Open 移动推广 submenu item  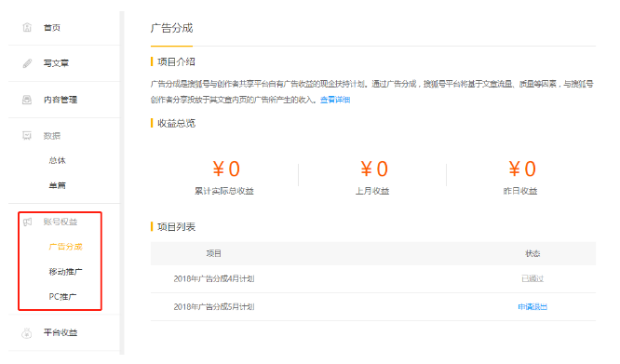click(x=66, y=272)
